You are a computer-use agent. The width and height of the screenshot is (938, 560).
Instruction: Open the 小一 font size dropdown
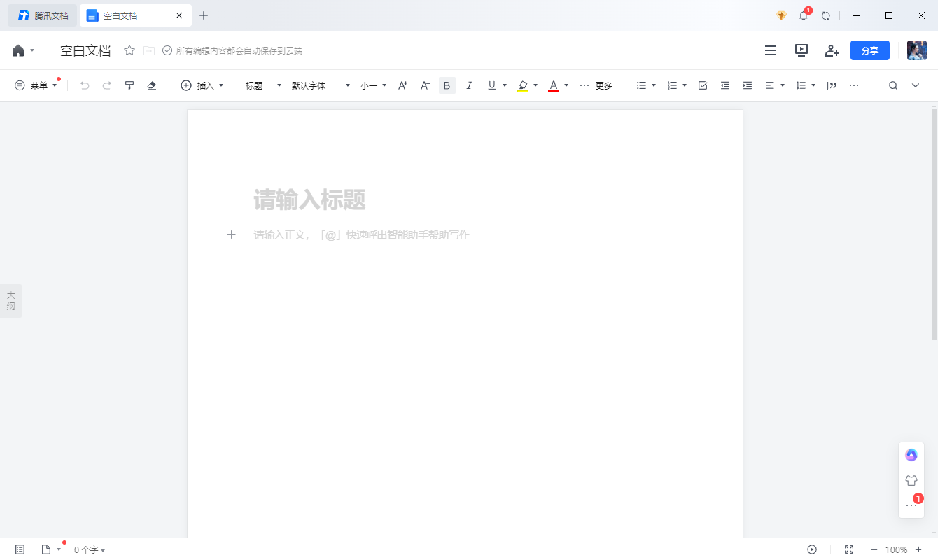372,85
